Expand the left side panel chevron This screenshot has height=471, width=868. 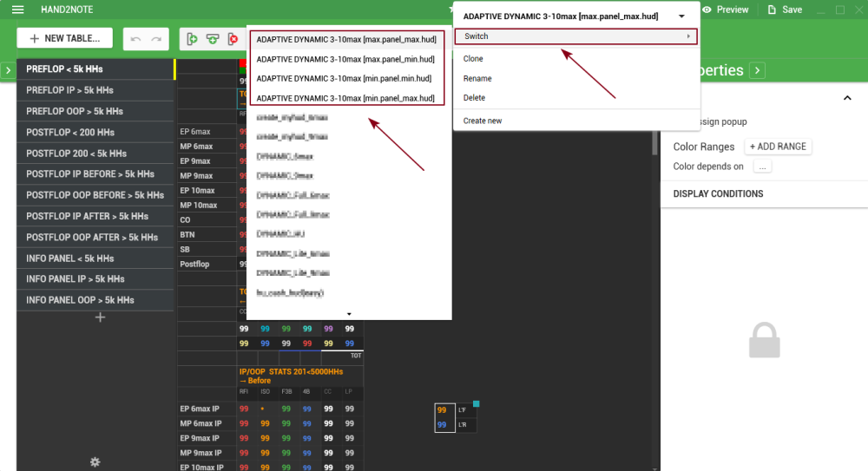(8, 70)
